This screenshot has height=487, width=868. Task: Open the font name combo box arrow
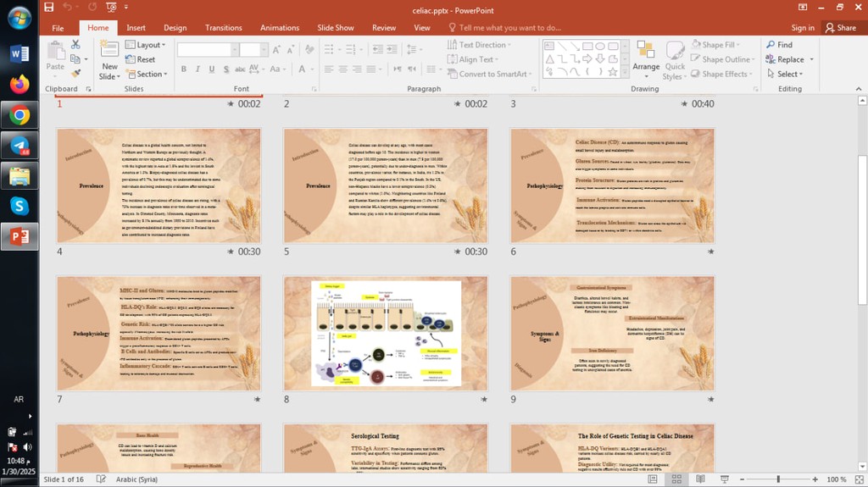click(235, 50)
